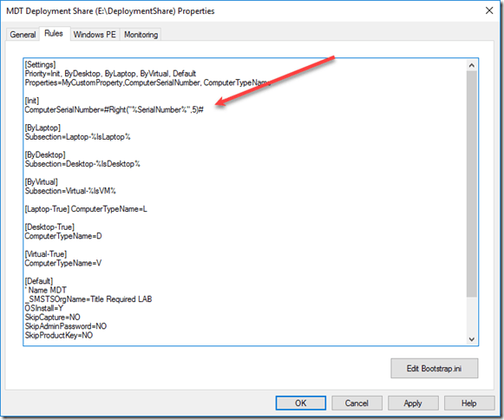The image size is (504, 420).
Task: Click the SkipProductKey=NO line
Action: [59, 336]
